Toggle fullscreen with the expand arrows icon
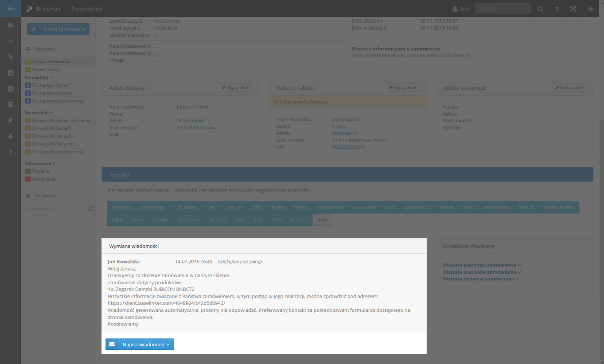The width and height of the screenshot is (604, 364). [x=573, y=9]
